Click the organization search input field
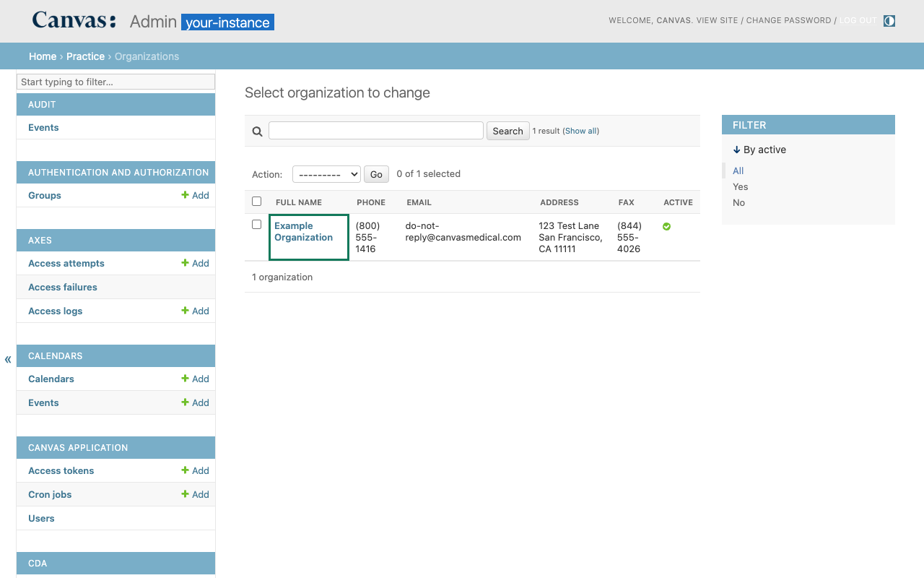 point(376,130)
